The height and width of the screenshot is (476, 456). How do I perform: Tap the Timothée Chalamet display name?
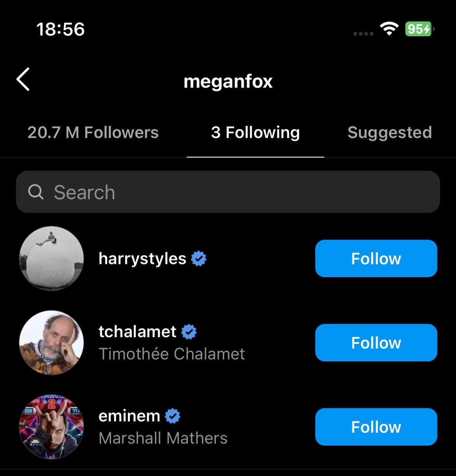[x=171, y=354]
